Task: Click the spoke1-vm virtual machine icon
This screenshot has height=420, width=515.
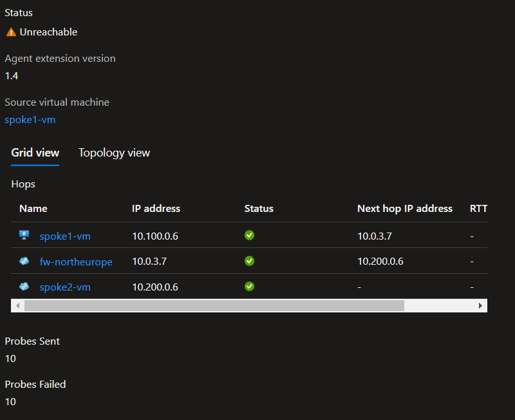Action: (24, 236)
